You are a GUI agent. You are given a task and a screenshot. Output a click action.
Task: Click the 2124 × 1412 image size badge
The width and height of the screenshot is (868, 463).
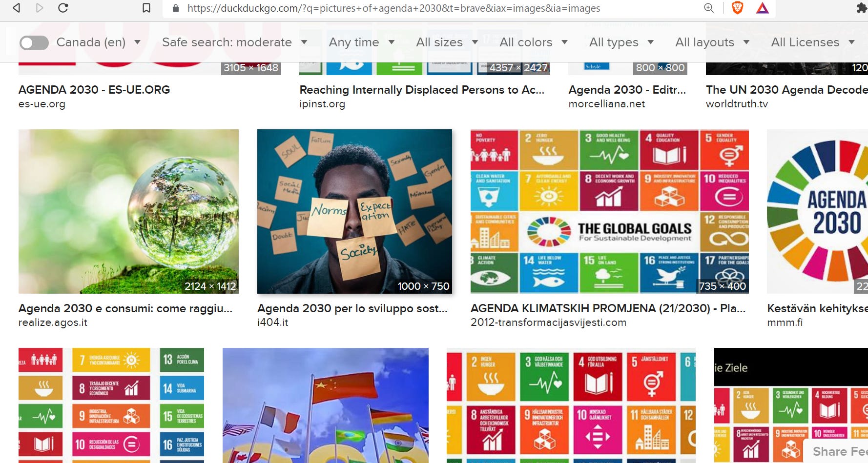pyautogui.click(x=210, y=286)
